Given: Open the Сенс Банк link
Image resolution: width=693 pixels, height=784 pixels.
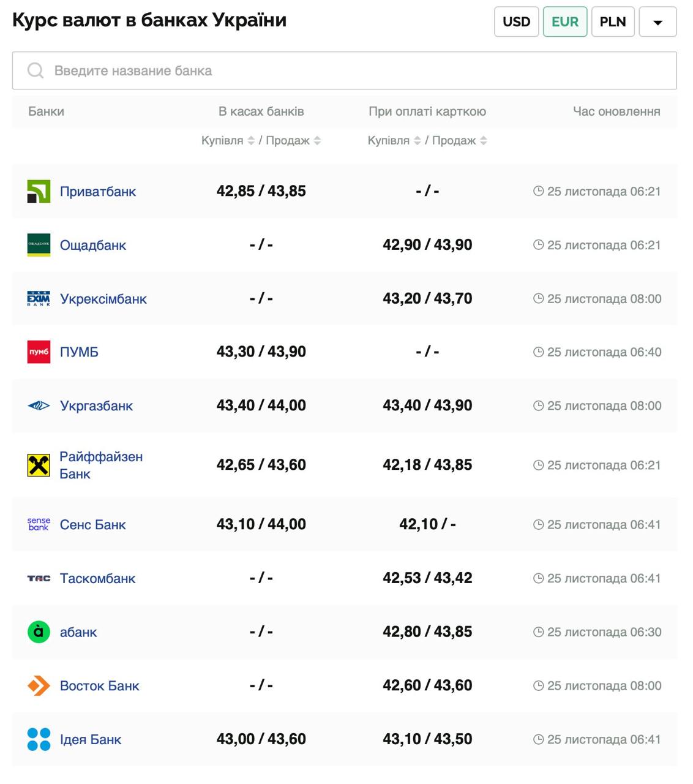Looking at the screenshot, I should tap(92, 525).
